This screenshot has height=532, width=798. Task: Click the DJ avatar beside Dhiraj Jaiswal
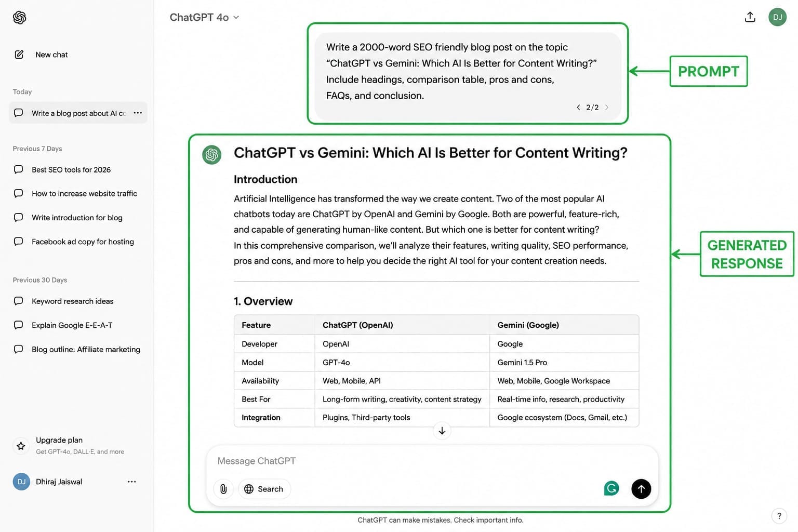pos(21,482)
